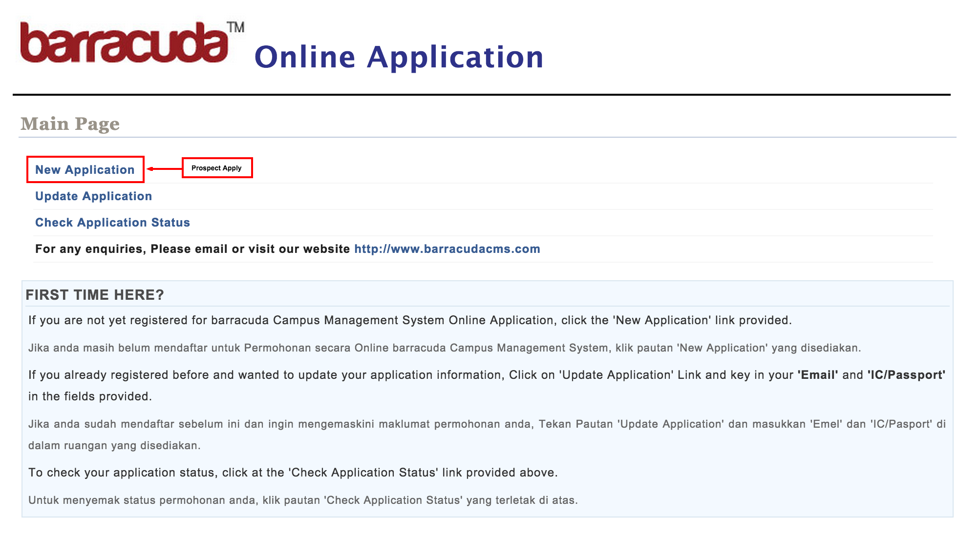980x539 pixels.
Task: Open Check Application Status link
Action: click(112, 223)
